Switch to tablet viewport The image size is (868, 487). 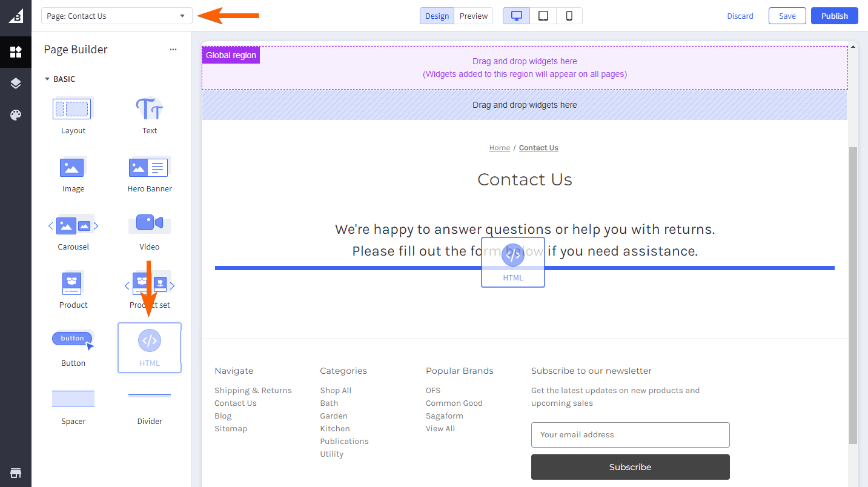point(543,16)
